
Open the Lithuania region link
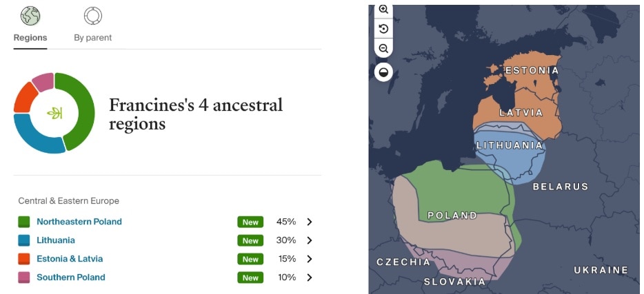(56, 240)
